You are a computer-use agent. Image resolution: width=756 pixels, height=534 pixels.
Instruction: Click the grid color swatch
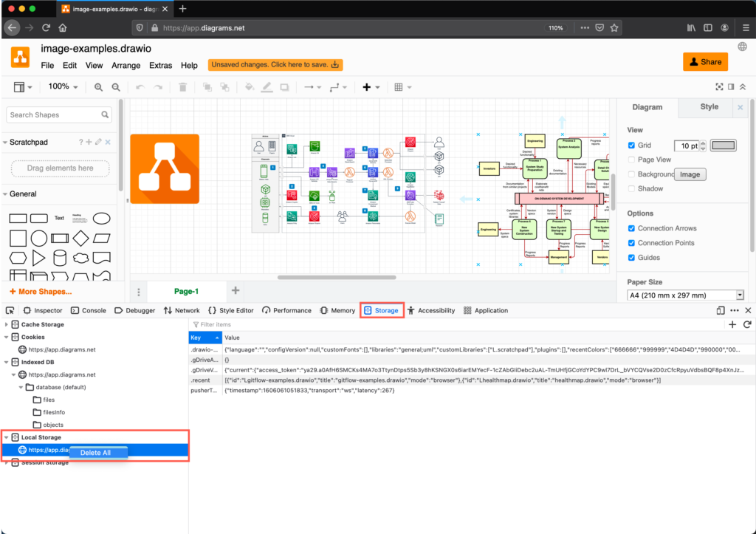click(724, 146)
